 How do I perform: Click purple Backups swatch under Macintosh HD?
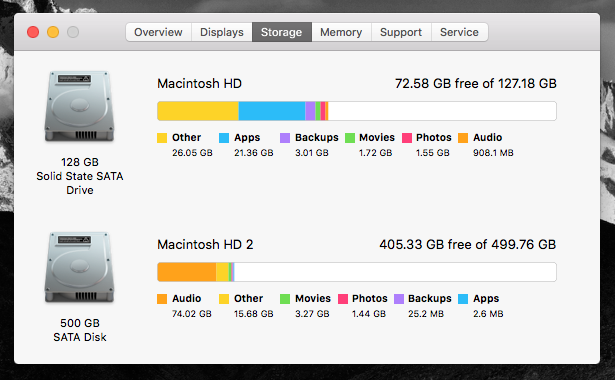(x=285, y=138)
